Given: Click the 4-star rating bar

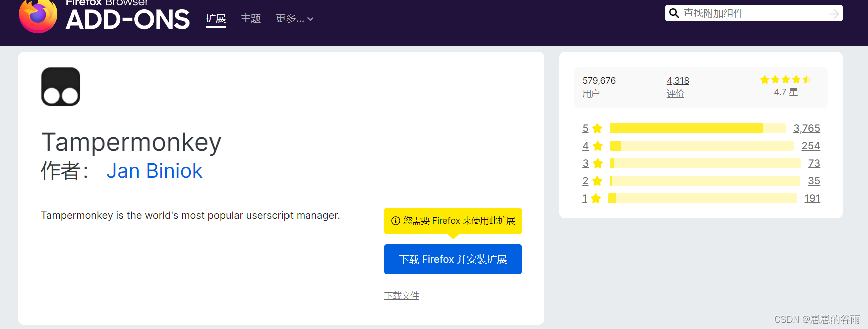Looking at the screenshot, I should (x=702, y=146).
